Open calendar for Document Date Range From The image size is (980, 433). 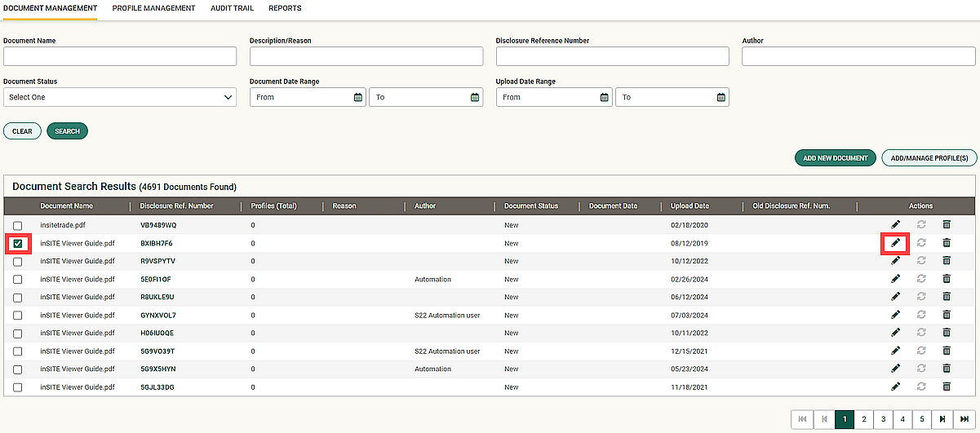pos(357,97)
